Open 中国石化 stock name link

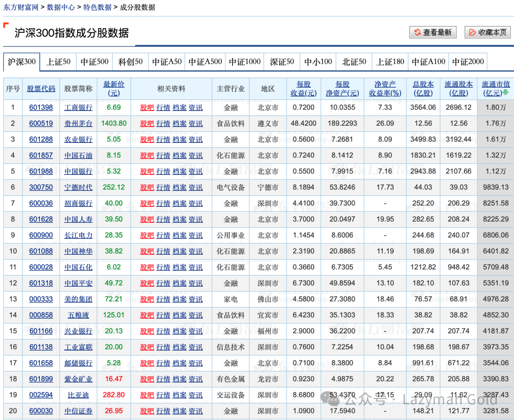pyautogui.click(x=79, y=267)
